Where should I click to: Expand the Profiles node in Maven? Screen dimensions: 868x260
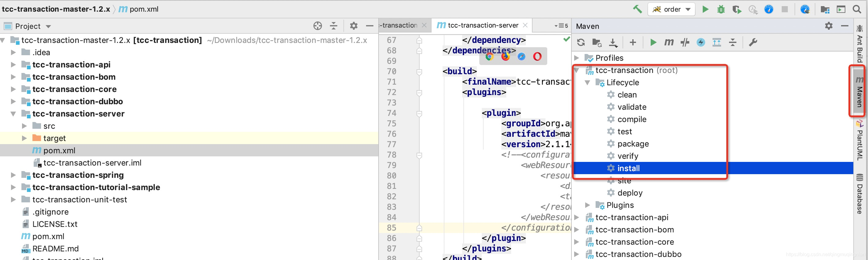[577, 58]
